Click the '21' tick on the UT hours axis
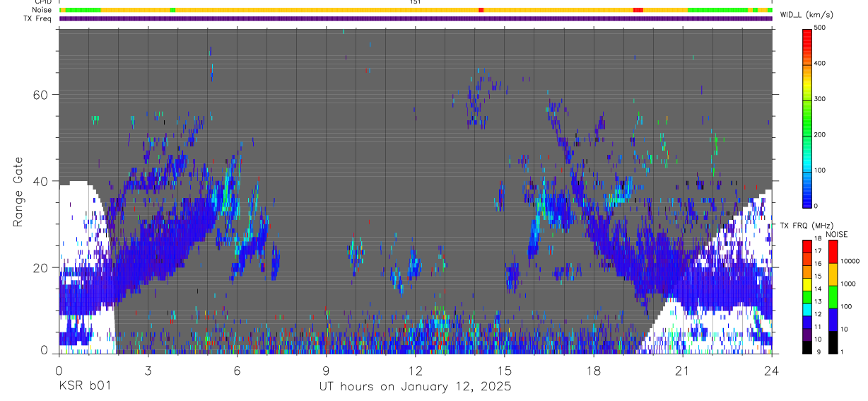The image size is (868, 401). coord(683,370)
